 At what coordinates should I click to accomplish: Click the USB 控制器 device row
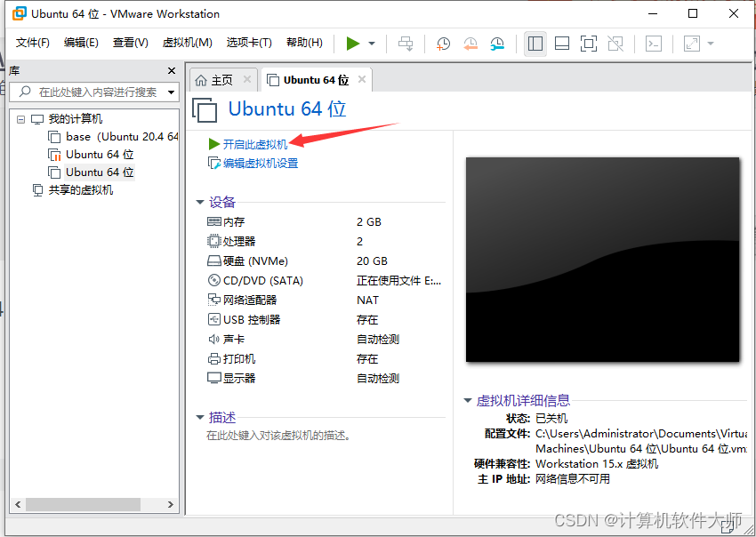coord(326,319)
